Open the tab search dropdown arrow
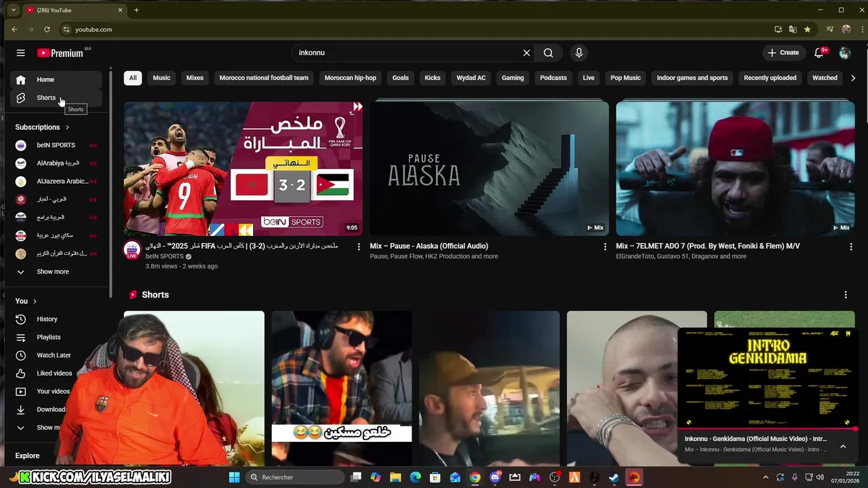 click(x=13, y=10)
